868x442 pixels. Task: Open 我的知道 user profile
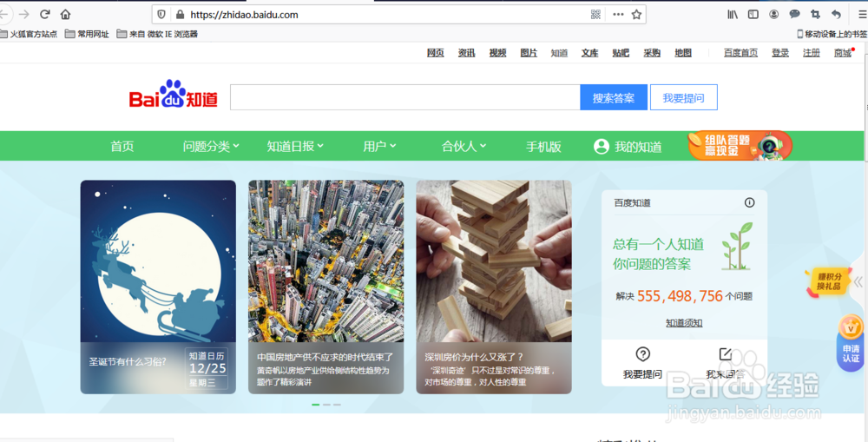(628, 147)
